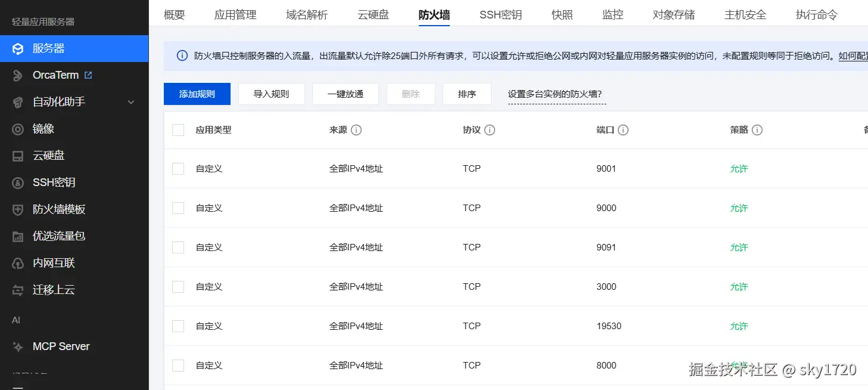Open 迁移上云 in the sidebar
This screenshot has width=868, height=390.
54,290
